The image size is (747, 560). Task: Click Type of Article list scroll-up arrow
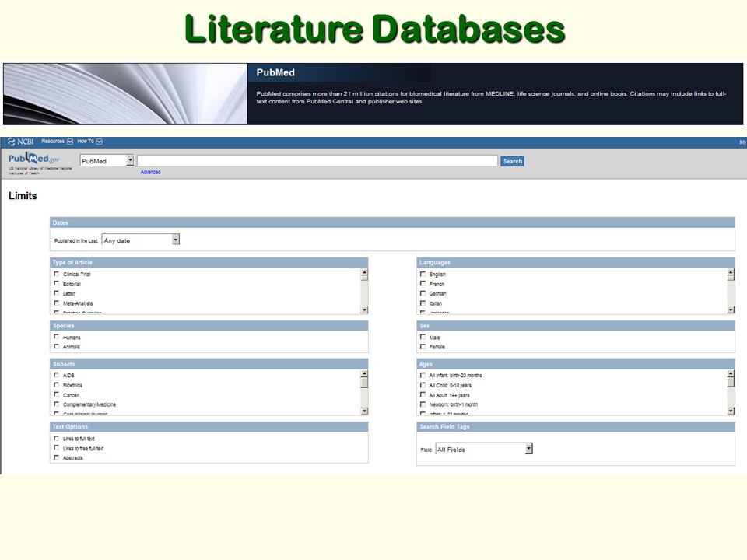[x=364, y=273]
